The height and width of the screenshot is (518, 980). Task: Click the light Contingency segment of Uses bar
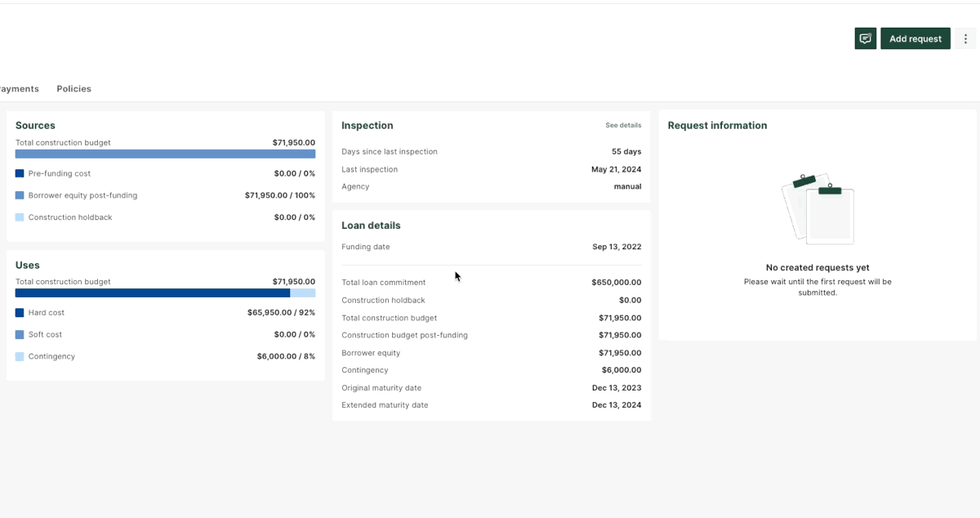point(303,292)
